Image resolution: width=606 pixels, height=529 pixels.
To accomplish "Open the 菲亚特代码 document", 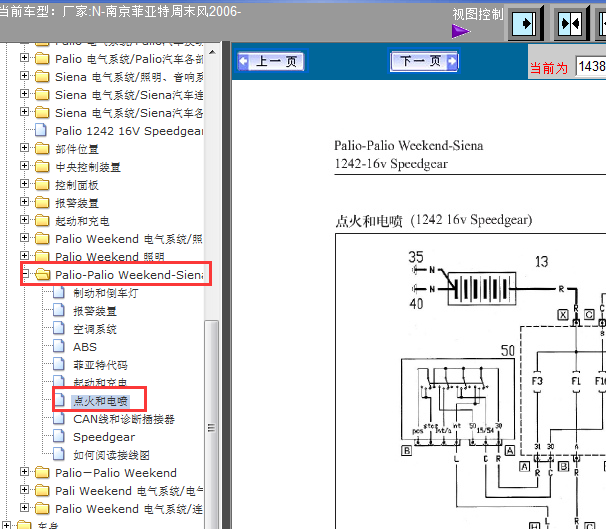I will coord(100,365).
